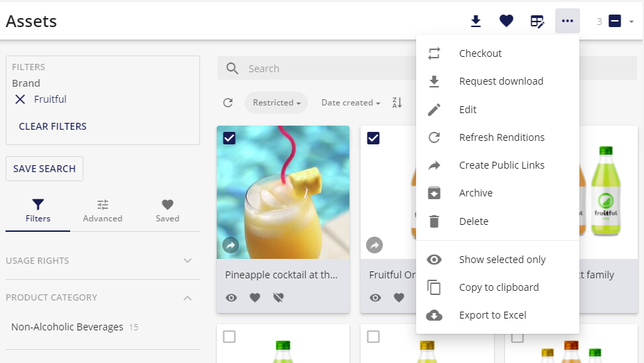Viewport: 644px width, 363px height.
Task: Click the Fruitful filter link
Action: click(50, 99)
